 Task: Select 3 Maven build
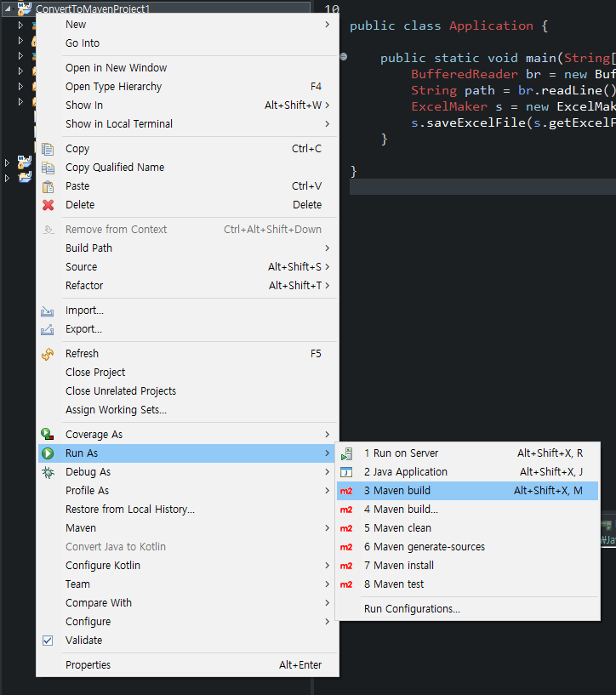pyautogui.click(x=468, y=491)
